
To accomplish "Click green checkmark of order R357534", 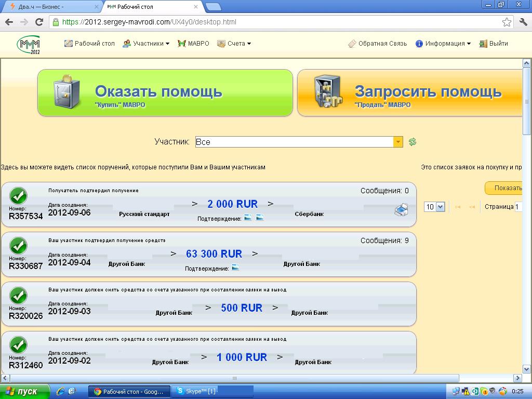I will point(18,196).
